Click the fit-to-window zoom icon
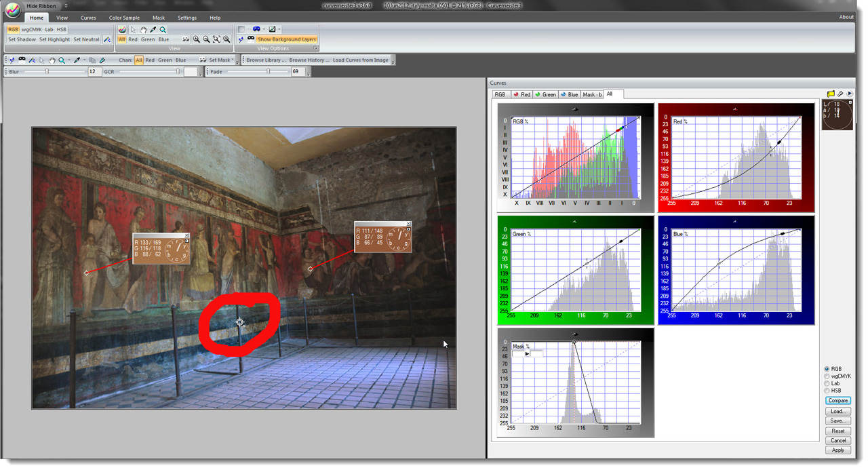868x470 pixels. tap(217, 39)
